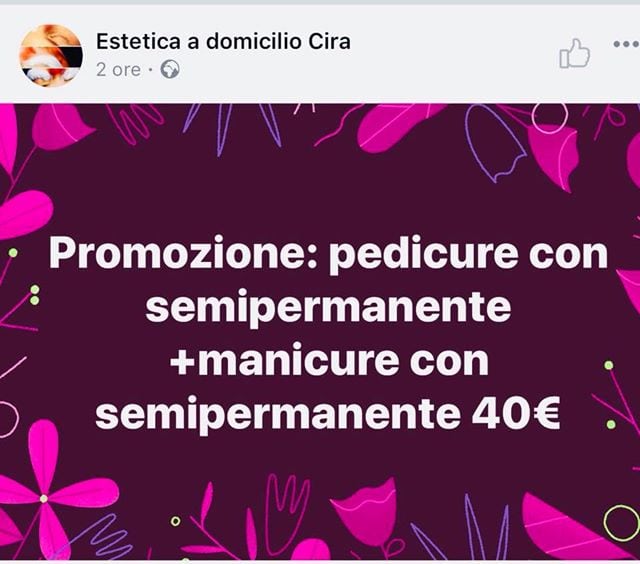
Task: Click the purple outlined tulip near the top
Action: 494,143
